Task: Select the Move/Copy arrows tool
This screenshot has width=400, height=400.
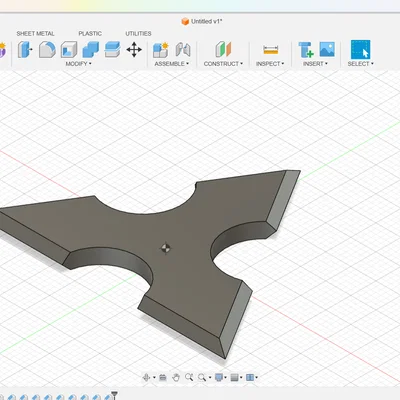Action: 134,50
